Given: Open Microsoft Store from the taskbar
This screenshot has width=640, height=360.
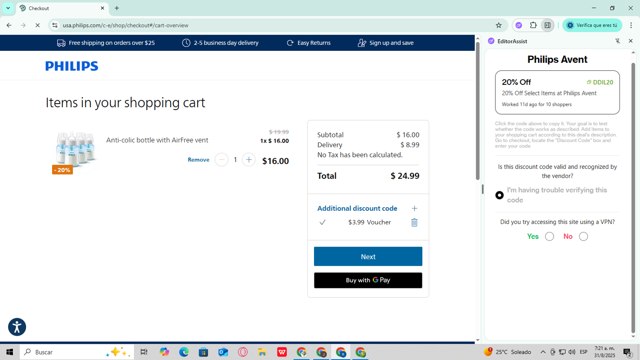Looking at the screenshot, I should 203,352.
